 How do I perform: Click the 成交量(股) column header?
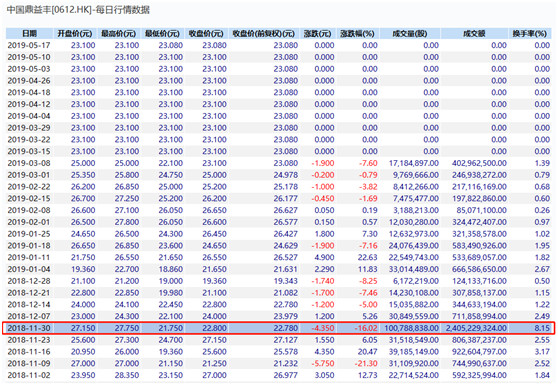[410, 33]
